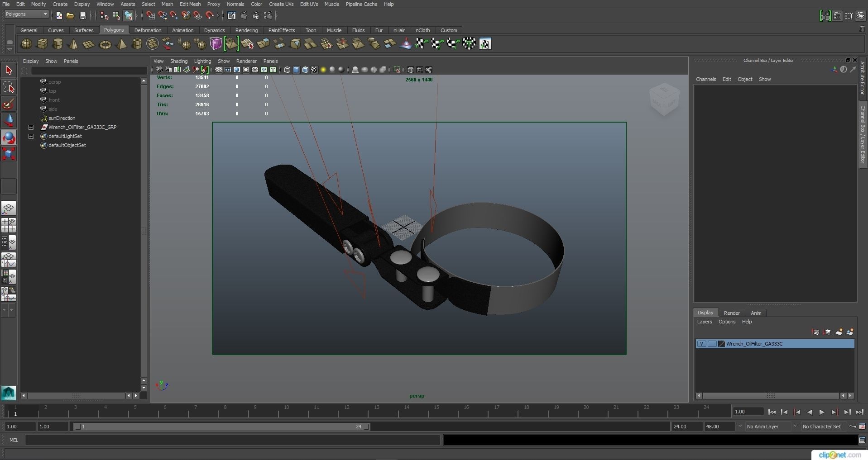Open animation preferences icon
This screenshot has height=460, width=868.
click(x=863, y=427)
